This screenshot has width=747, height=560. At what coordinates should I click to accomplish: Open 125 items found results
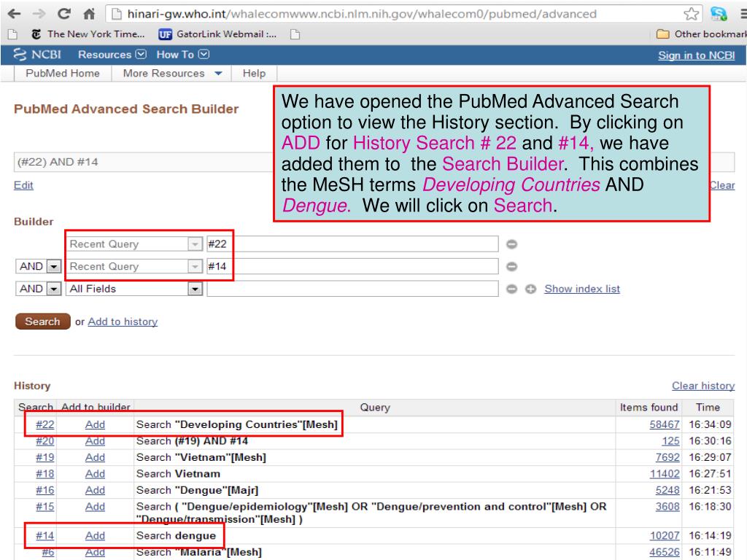[671, 441]
